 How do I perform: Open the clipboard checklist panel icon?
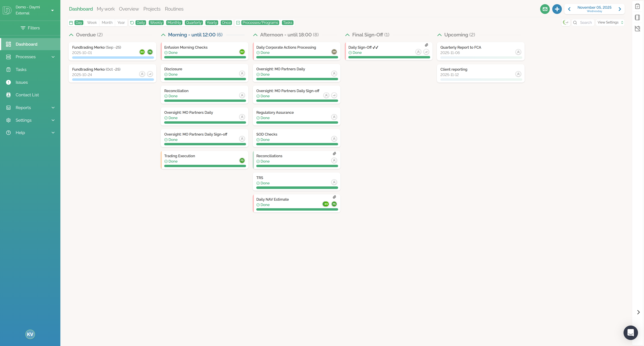click(637, 6)
